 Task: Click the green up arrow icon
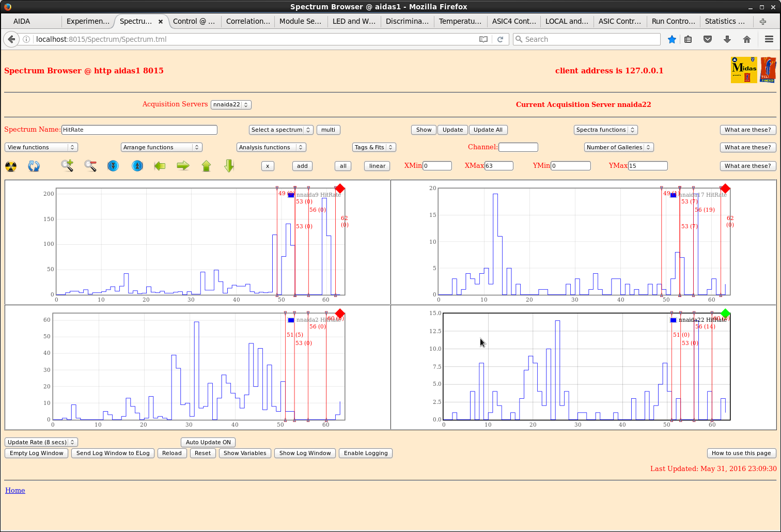coord(206,166)
